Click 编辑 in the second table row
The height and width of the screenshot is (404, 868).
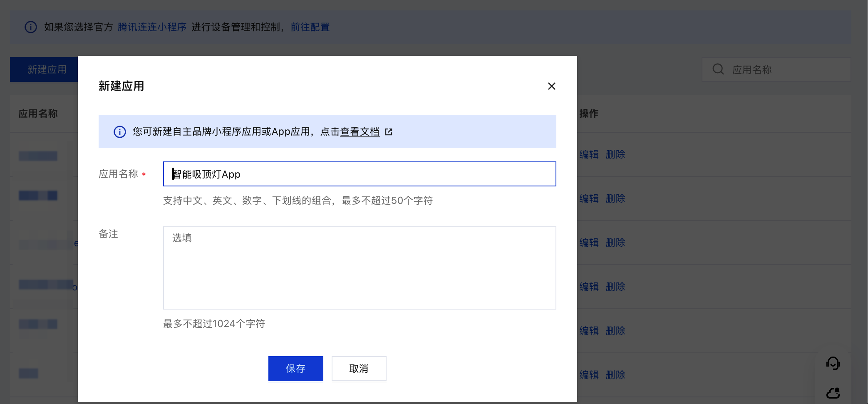coord(589,198)
